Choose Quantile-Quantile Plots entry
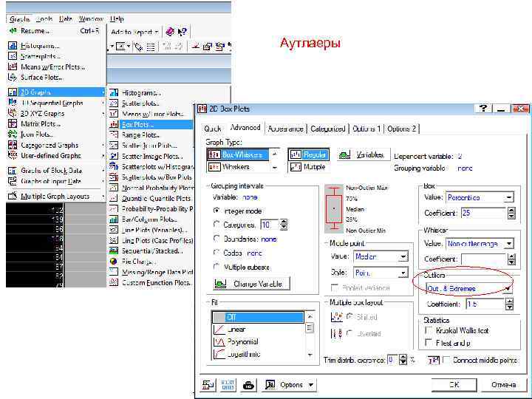The height and width of the screenshot is (399, 532). 151,198
